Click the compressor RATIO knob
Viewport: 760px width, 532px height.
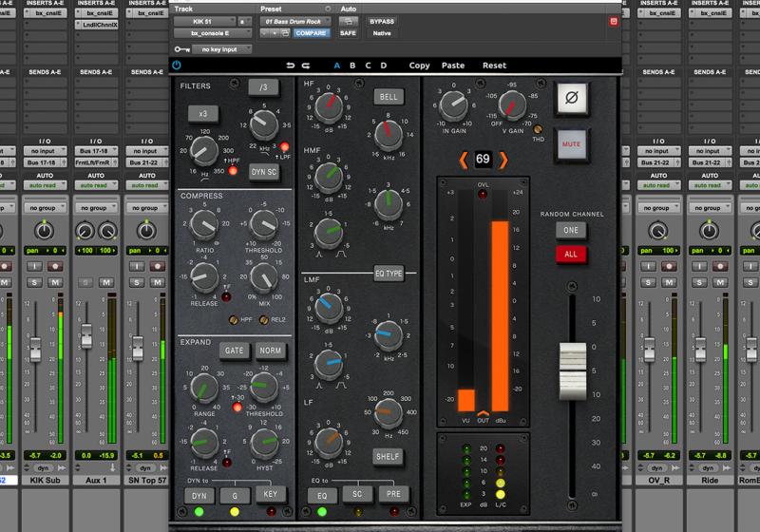(204, 224)
